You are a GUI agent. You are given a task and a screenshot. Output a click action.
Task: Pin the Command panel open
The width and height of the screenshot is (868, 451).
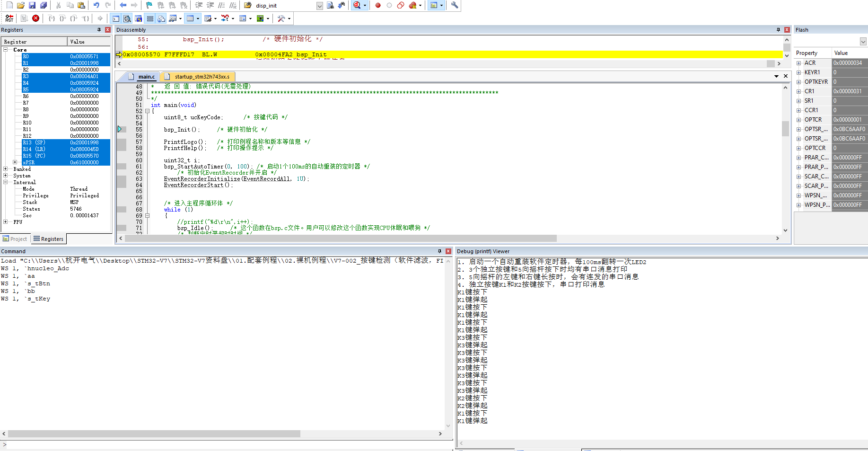pyautogui.click(x=440, y=251)
